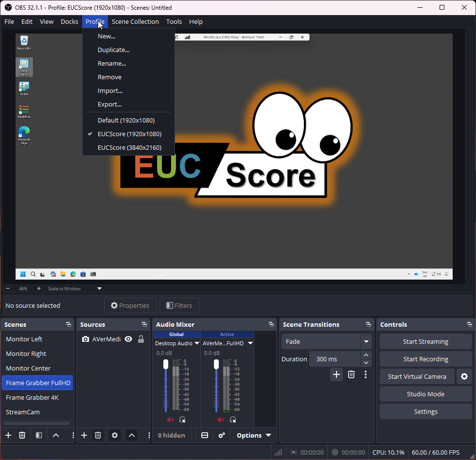476x460 pixels.
Task: Open the Scene Collection menu
Action: (135, 21)
